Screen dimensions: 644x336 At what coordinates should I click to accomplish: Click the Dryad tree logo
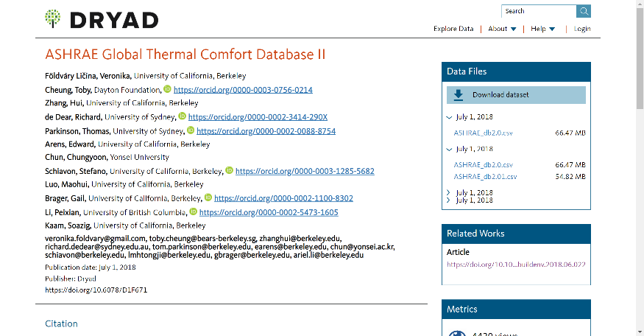point(52,19)
